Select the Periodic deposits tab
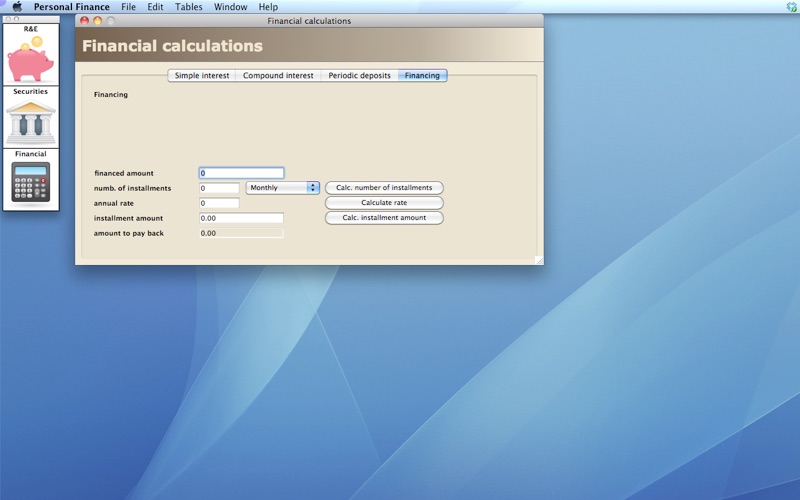This screenshot has width=800, height=500. coord(359,76)
